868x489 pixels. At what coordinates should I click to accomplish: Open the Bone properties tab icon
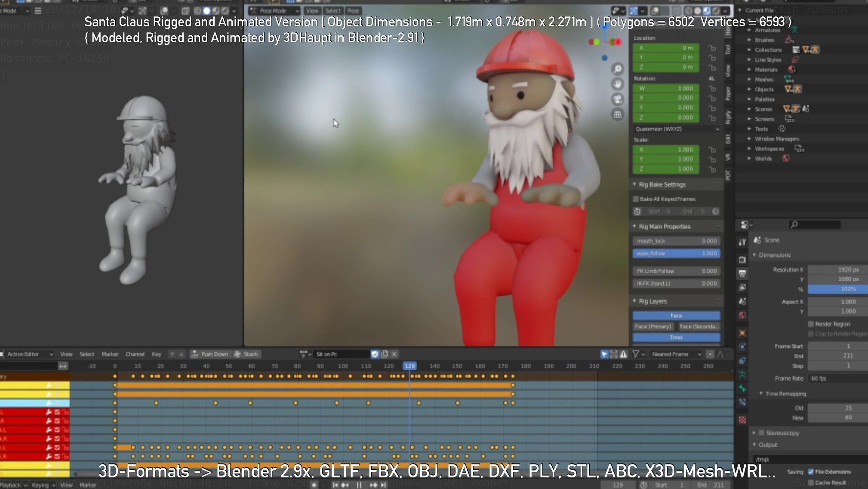click(x=742, y=388)
